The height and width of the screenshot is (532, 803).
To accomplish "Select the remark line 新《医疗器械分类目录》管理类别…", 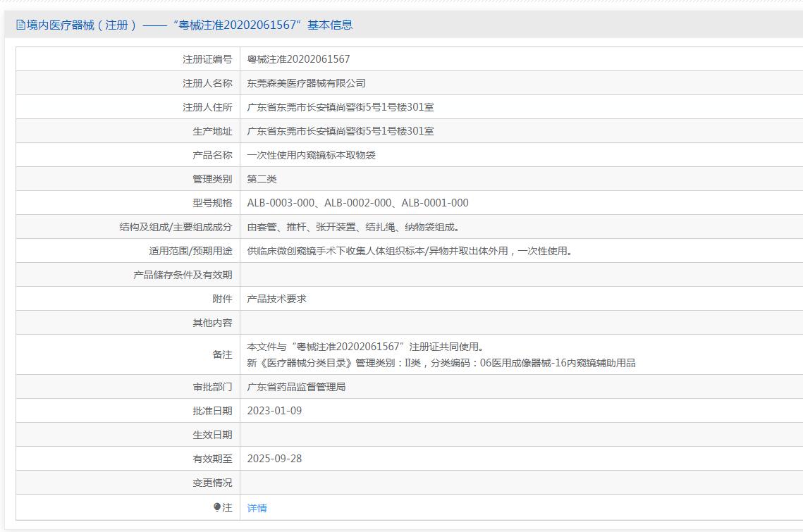I will click(441, 363).
